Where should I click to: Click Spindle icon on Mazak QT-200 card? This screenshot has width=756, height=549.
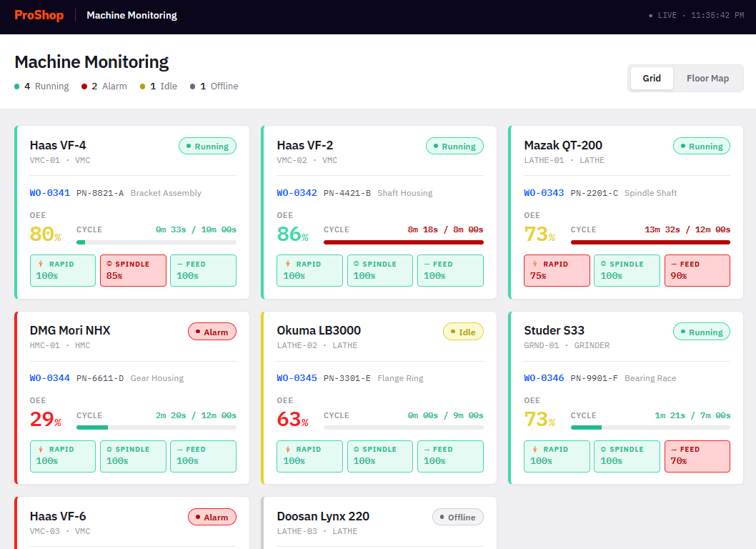604,264
